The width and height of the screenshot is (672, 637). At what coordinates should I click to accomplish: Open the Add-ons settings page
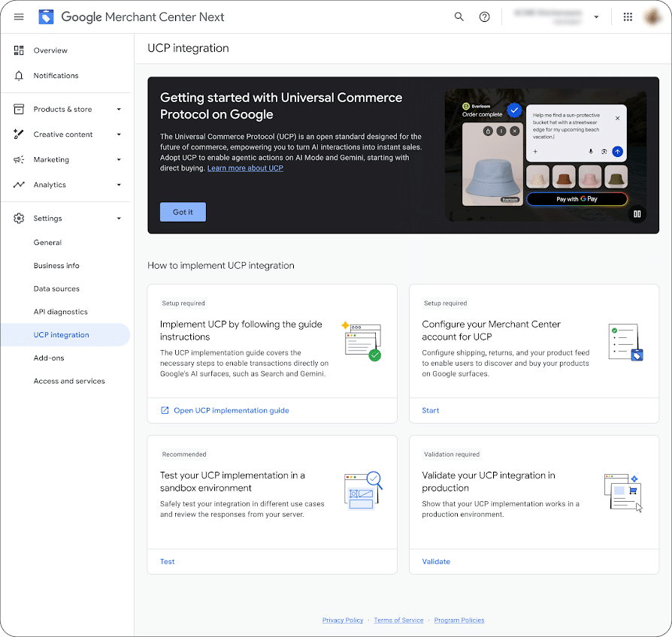point(47,358)
